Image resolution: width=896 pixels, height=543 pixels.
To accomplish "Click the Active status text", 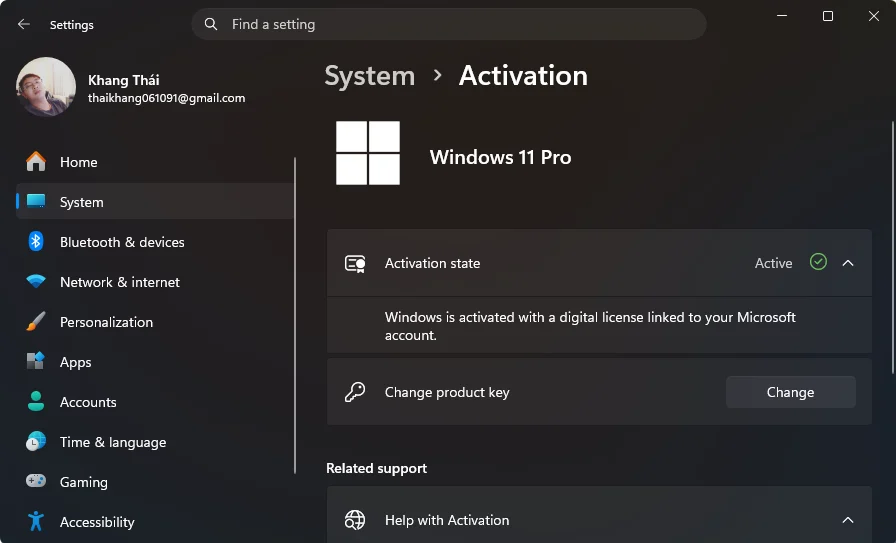I will 773,263.
